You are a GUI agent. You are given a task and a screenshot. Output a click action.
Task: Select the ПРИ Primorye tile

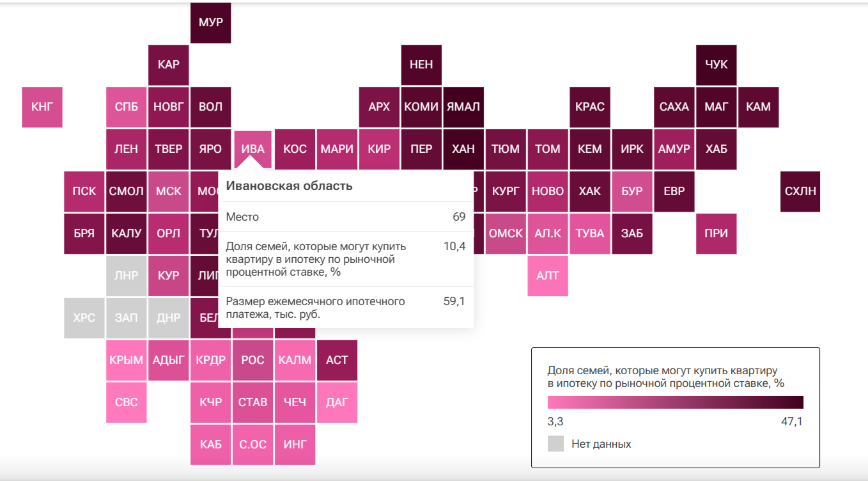pyautogui.click(x=716, y=233)
